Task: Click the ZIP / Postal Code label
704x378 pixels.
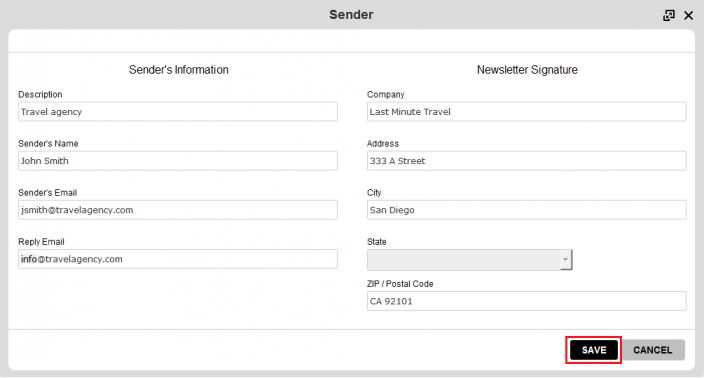Action: point(400,284)
